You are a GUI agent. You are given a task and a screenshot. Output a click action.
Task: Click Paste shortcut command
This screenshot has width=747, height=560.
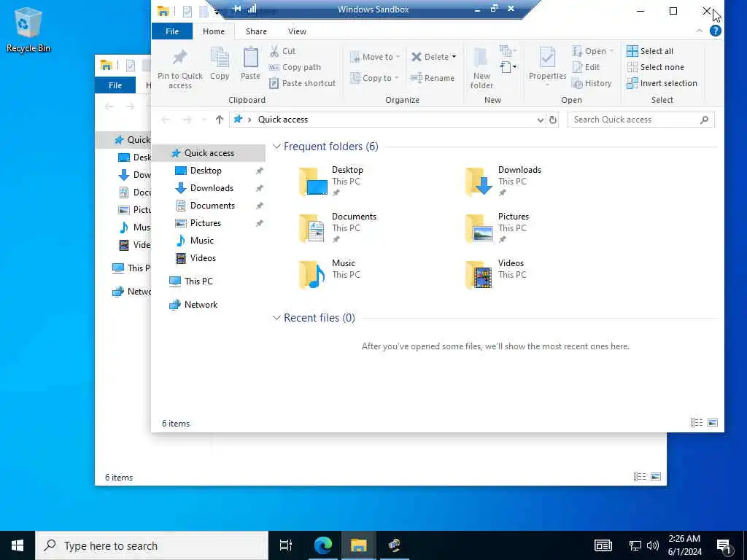(303, 83)
